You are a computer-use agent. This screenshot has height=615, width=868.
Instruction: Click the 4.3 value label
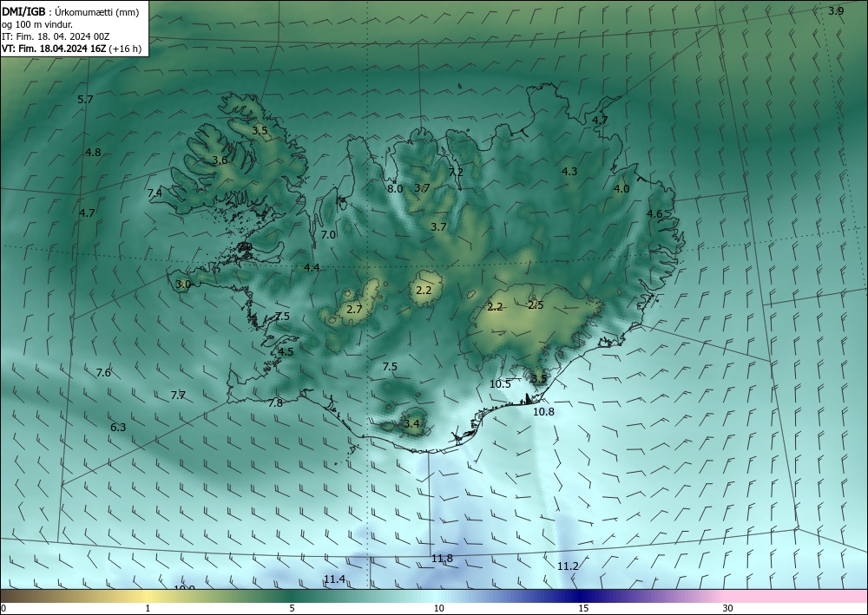click(x=569, y=172)
